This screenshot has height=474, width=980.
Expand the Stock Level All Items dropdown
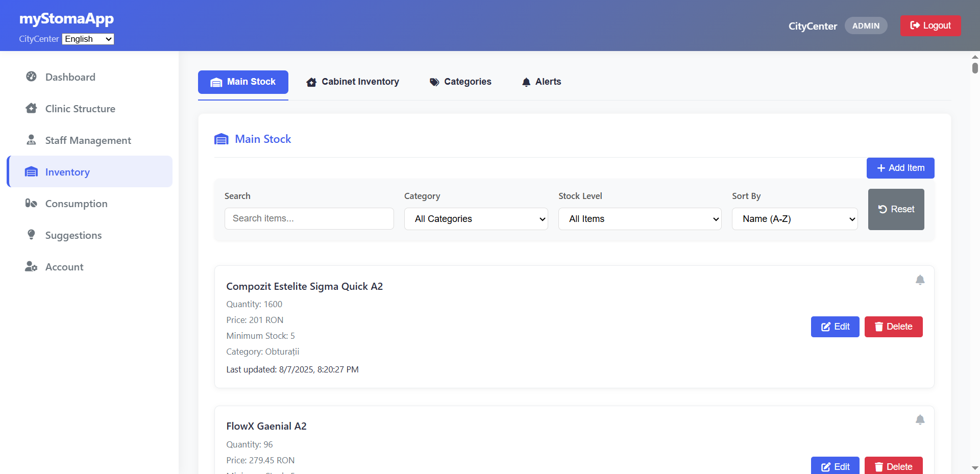[640, 219]
